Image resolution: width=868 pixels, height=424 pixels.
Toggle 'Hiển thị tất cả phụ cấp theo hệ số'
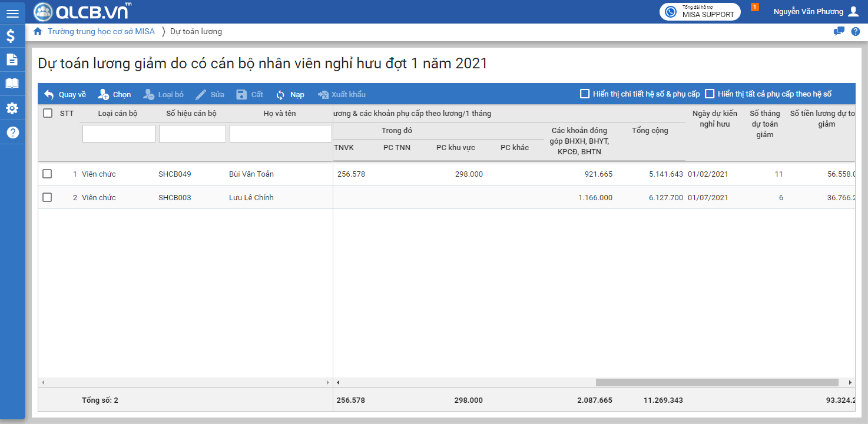[710, 94]
